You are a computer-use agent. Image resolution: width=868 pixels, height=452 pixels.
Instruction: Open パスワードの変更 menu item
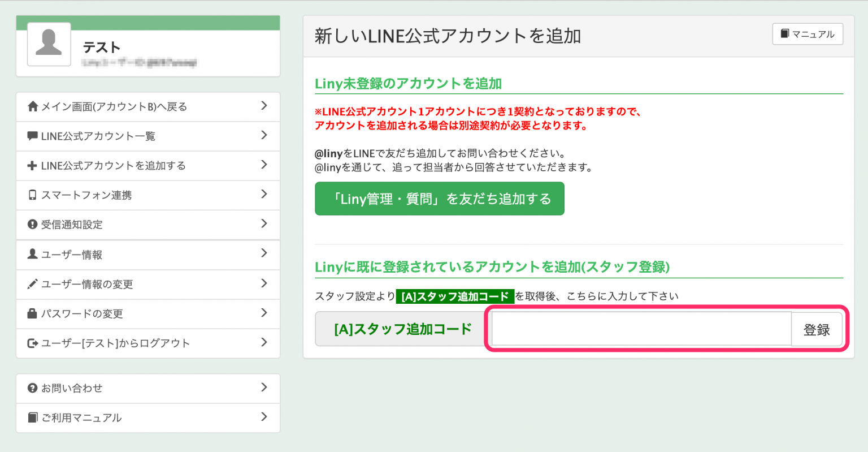click(x=148, y=313)
